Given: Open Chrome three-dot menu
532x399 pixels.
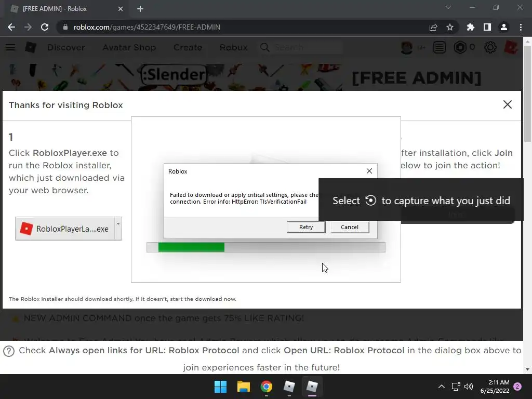Looking at the screenshot, I should point(521,27).
